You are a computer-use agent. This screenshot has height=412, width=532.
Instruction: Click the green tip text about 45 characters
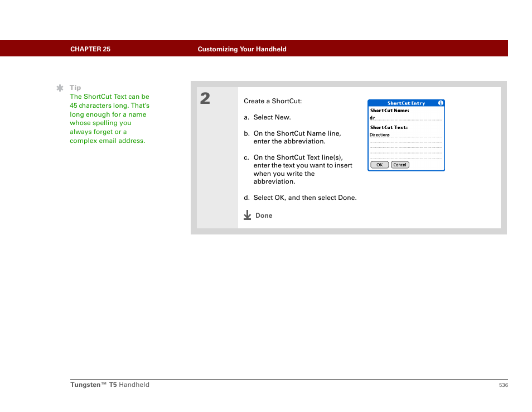[109, 118]
